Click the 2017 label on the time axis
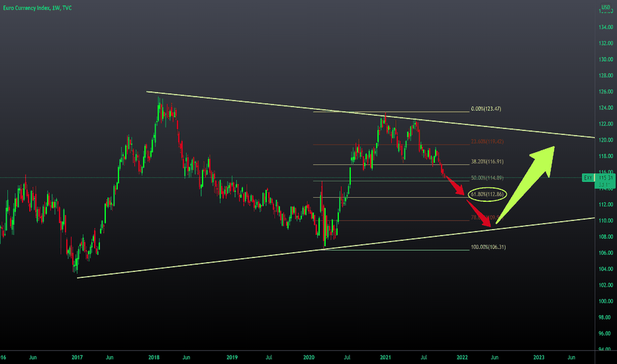The height and width of the screenshot is (364, 617). tap(77, 357)
